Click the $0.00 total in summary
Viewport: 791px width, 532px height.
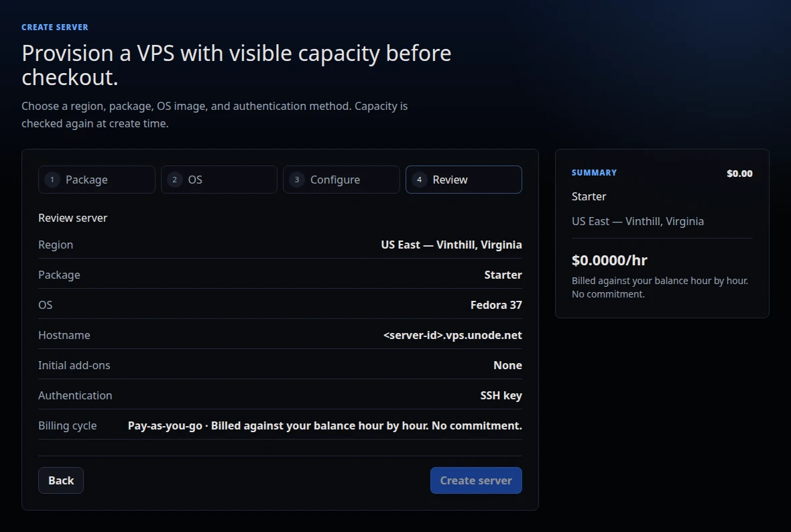(x=739, y=174)
